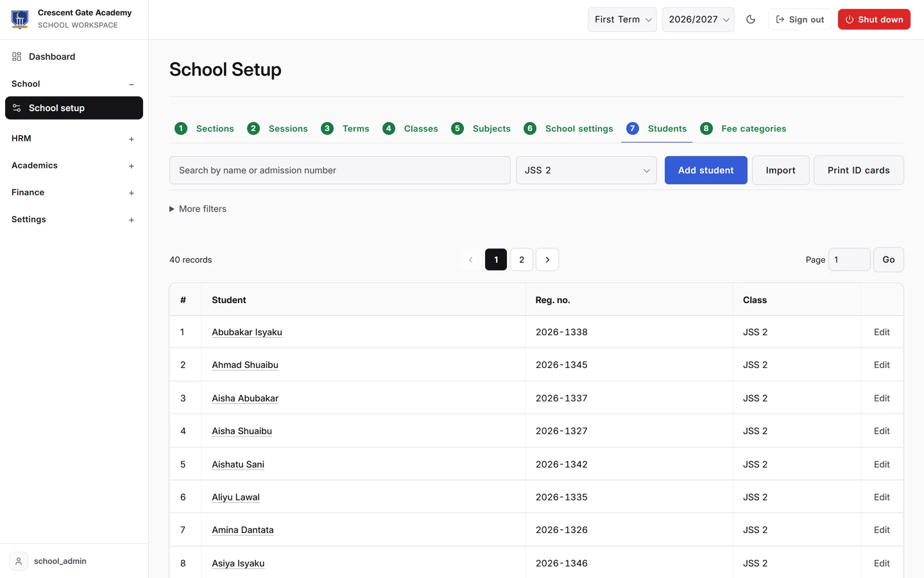Expand More filters disclosure
This screenshot has height=578, width=924.
point(198,209)
